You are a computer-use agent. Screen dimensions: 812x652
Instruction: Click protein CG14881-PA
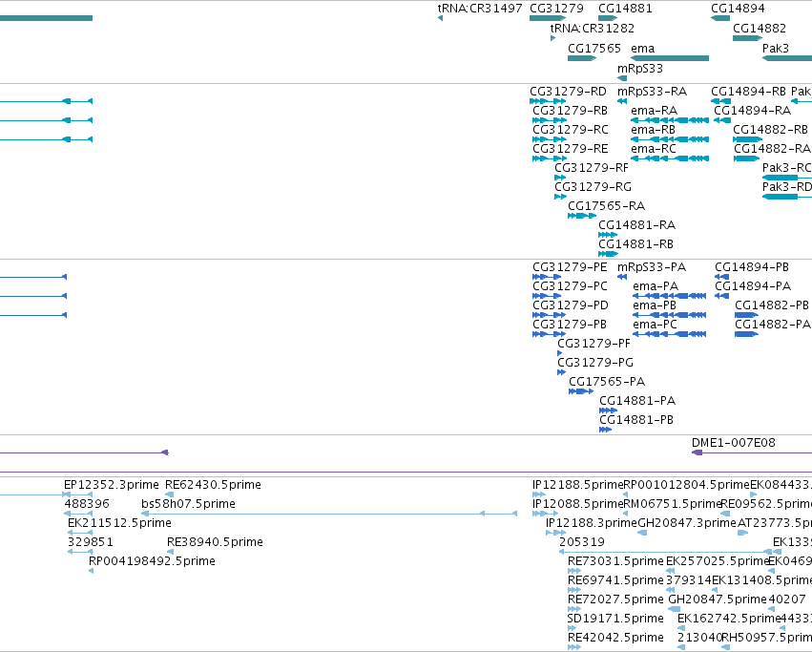coord(637,402)
